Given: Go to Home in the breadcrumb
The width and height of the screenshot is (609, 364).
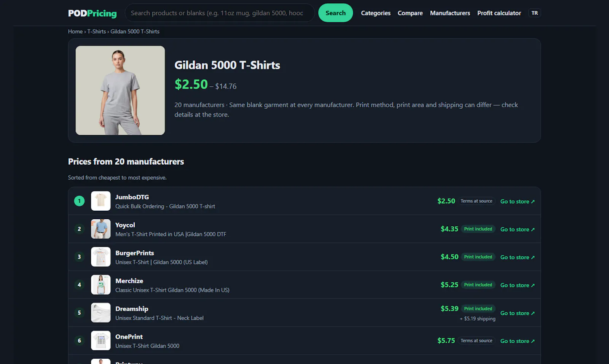Looking at the screenshot, I should pyautogui.click(x=75, y=32).
